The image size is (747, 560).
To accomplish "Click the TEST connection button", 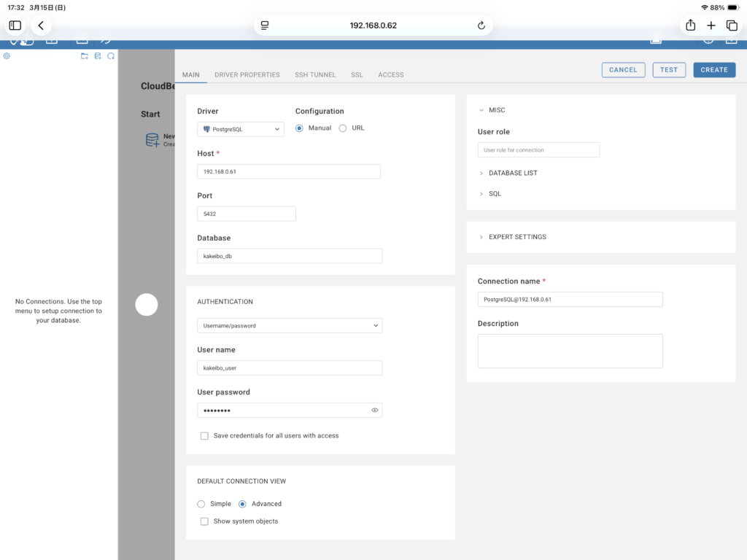I will [669, 70].
